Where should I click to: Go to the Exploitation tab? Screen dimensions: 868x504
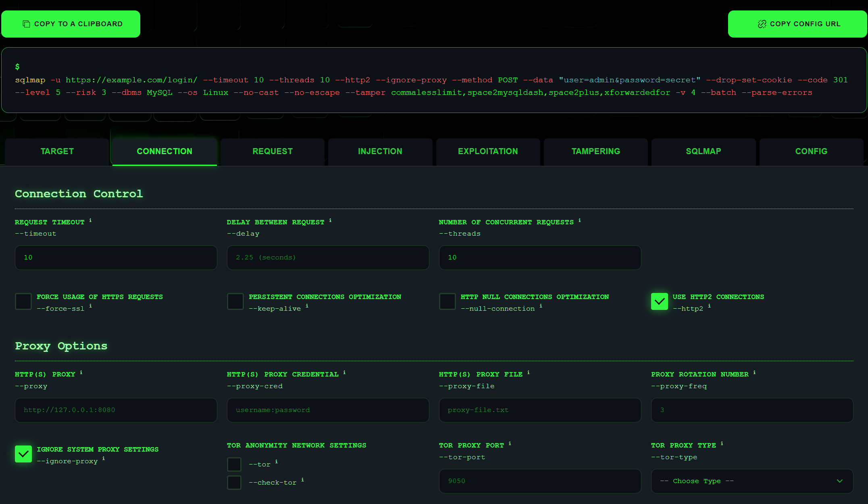pos(488,151)
